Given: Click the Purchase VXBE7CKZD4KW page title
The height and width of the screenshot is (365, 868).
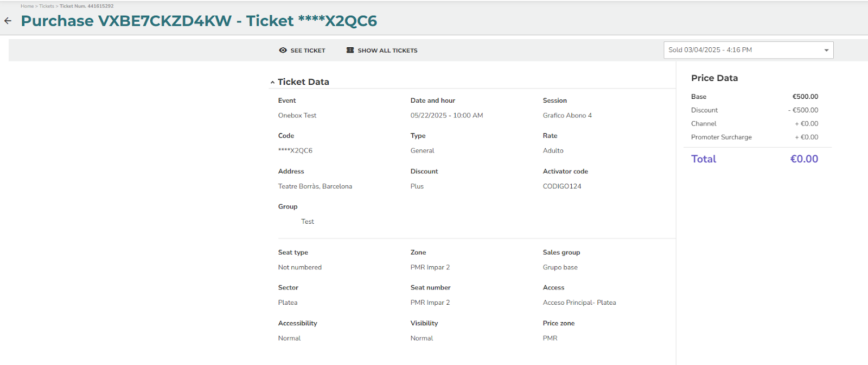Looking at the screenshot, I should click(126, 21).
